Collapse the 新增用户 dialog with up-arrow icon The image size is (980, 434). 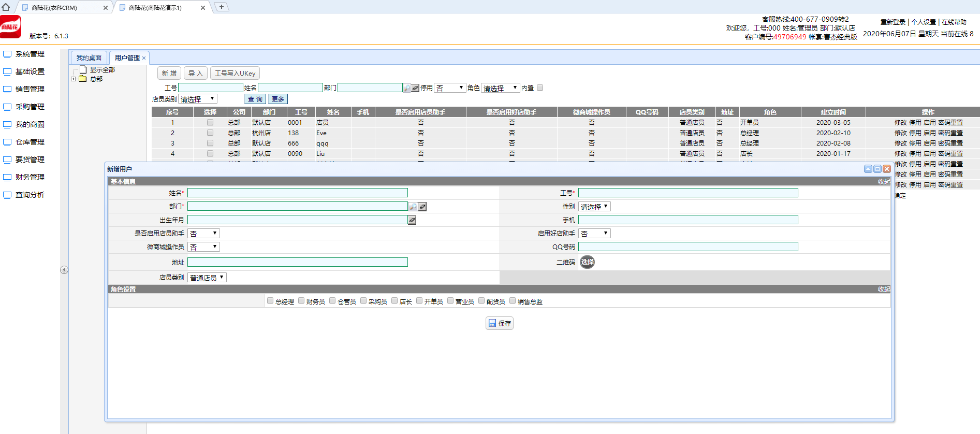(x=868, y=169)
